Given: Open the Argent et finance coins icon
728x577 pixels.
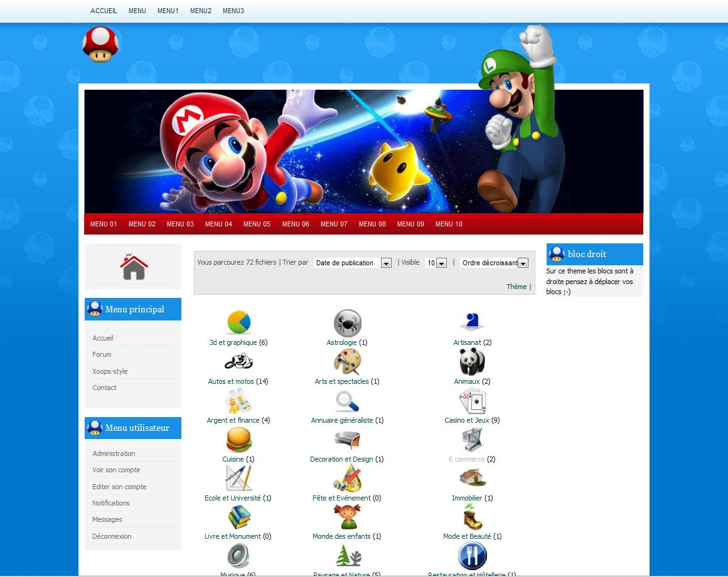Looking at the screenshot, I should 238,401.
